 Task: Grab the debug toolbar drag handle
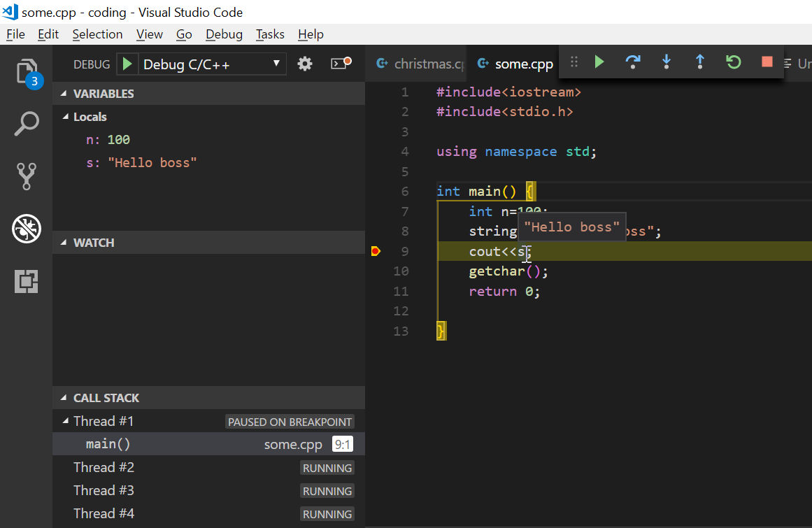(574, 62)
